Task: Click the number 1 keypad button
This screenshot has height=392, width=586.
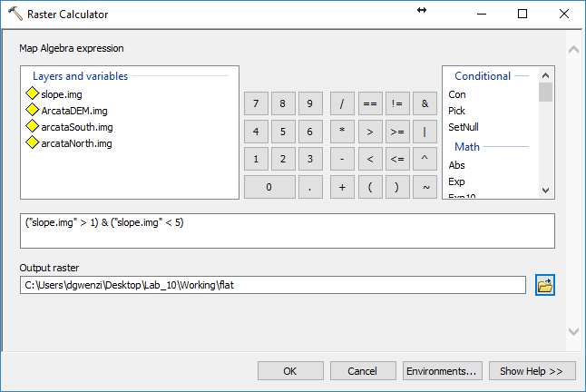Action: coord(256,159)
